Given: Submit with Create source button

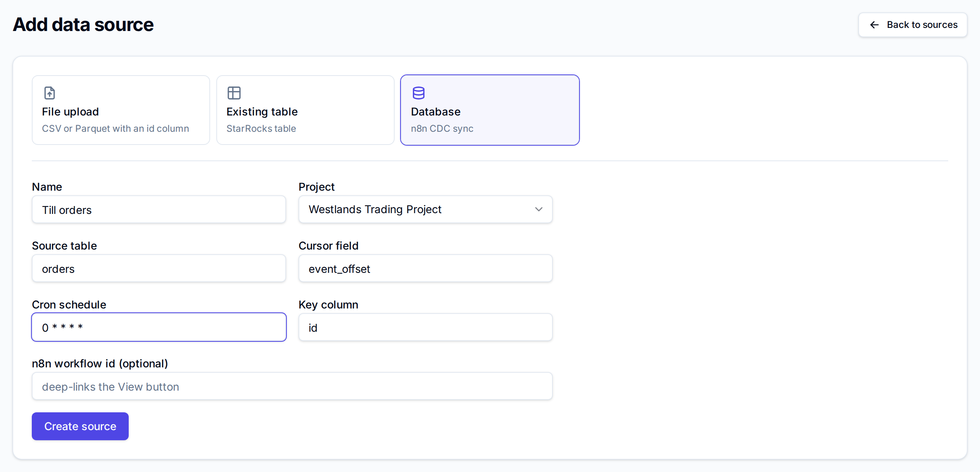Looking at the screenshot, I should [x=80, y=426].
